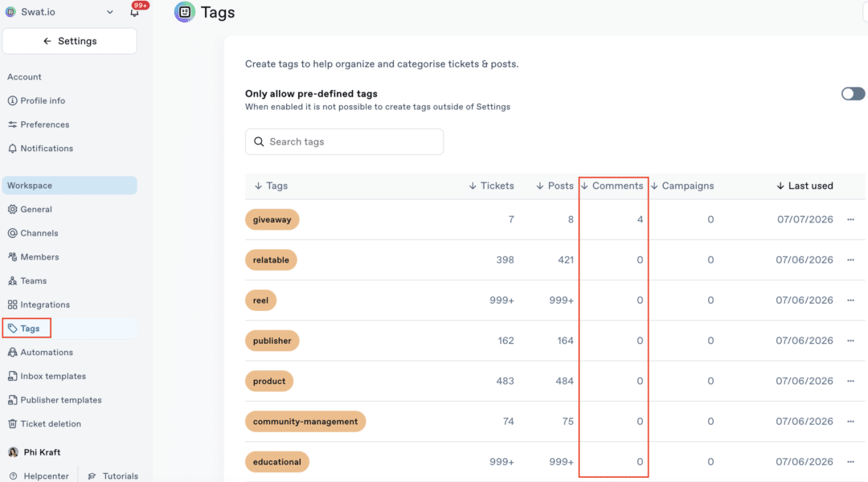
Task: Click the reel tag pill
Action: 260,300
